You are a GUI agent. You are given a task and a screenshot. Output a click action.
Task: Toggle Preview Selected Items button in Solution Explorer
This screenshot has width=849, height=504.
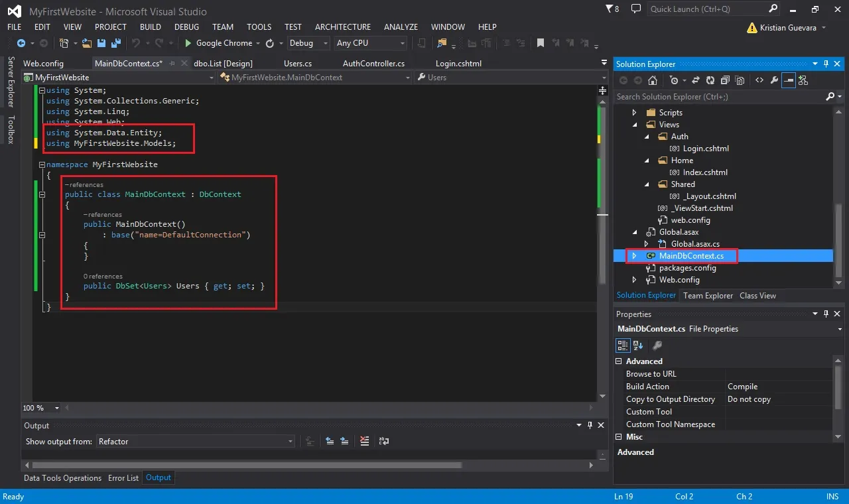pos(789,81)
